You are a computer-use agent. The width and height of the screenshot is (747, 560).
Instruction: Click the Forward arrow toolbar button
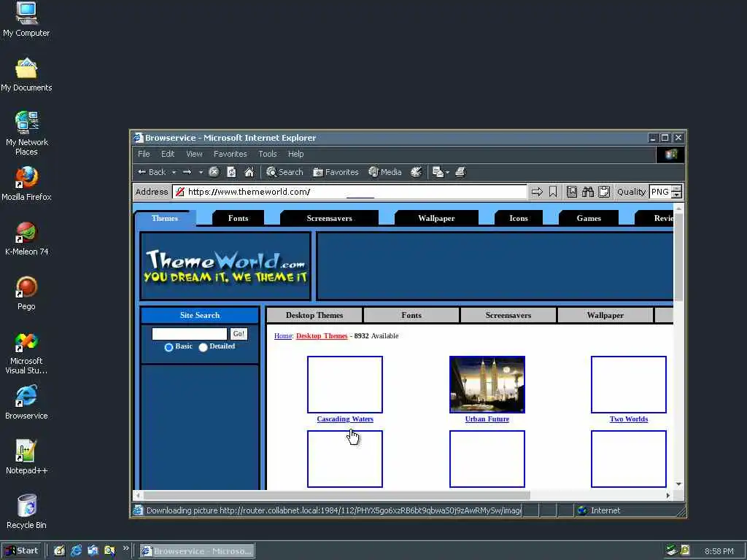[187, 172]
